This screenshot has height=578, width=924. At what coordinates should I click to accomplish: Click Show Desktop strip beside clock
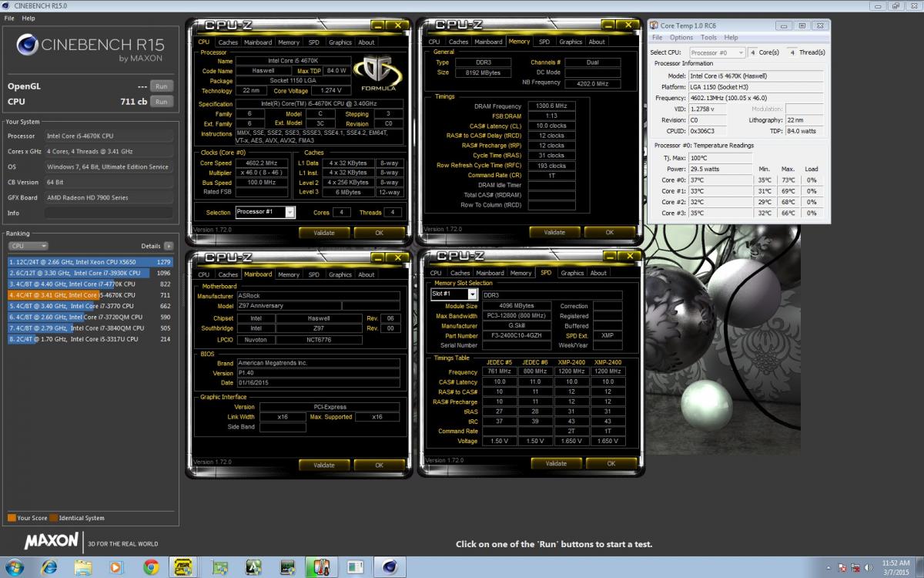(x=919, y=567)
